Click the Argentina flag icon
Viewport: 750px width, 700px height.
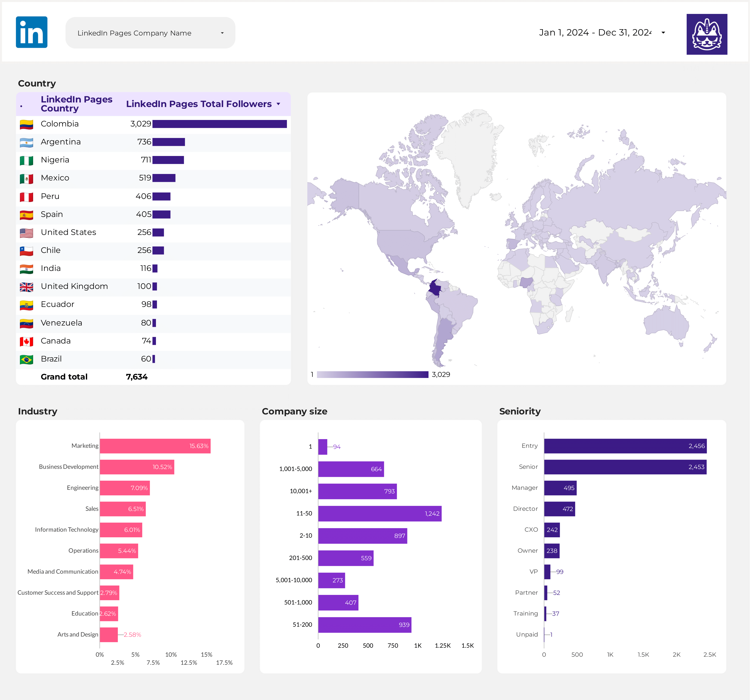tap(26, 142)
